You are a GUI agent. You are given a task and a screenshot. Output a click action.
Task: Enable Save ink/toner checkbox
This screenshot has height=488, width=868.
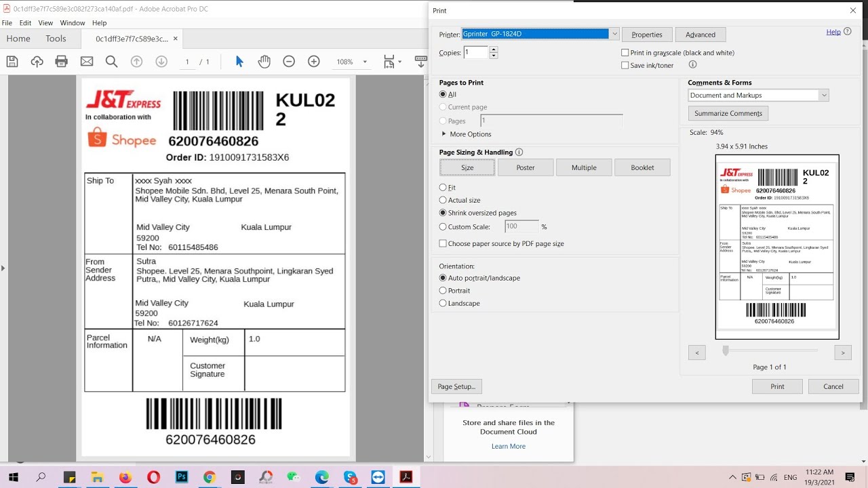click(625, 66)
